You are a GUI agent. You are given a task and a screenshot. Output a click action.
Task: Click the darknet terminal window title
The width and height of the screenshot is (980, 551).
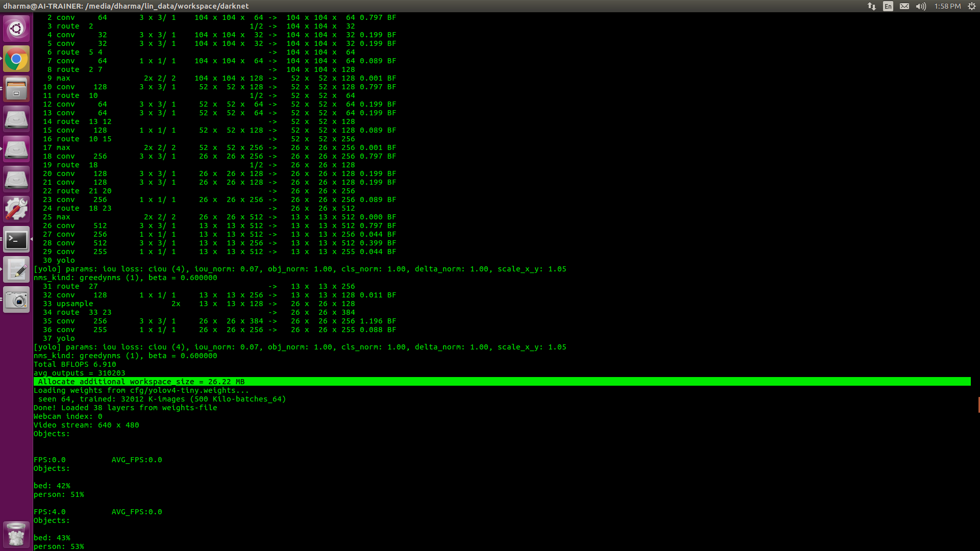[126, 6]
